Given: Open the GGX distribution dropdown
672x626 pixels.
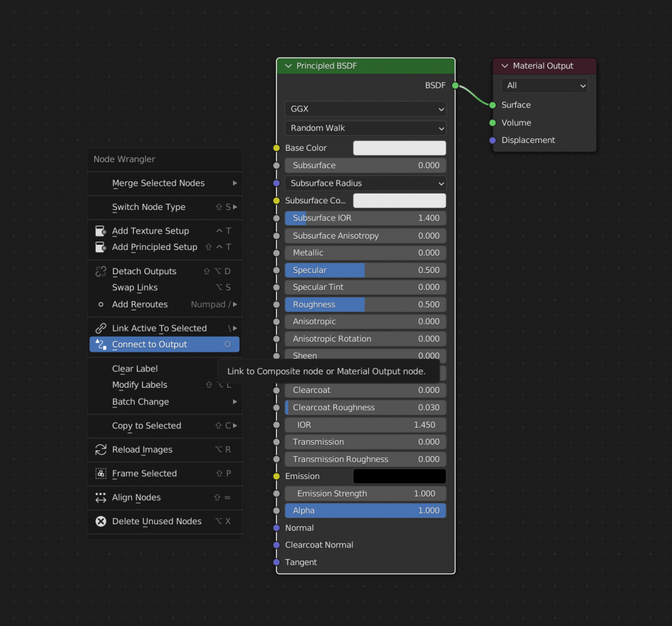Looking at the screenshot, I should coord(365,108).
